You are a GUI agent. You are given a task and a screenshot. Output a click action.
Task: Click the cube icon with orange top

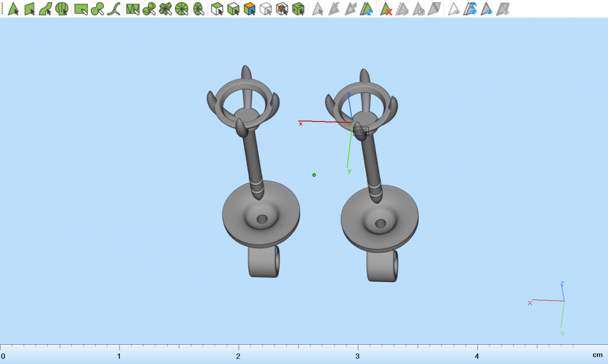(249, 9)
